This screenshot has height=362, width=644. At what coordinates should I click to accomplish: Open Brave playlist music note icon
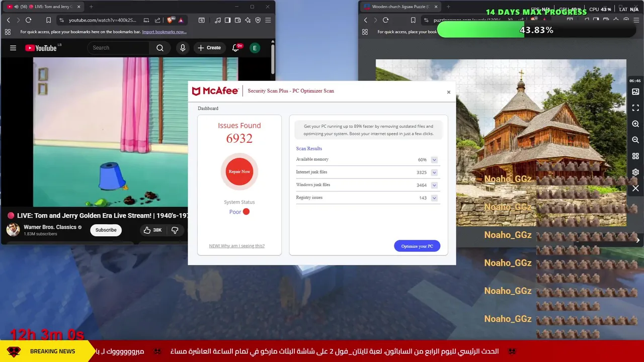tap(217, 20)
